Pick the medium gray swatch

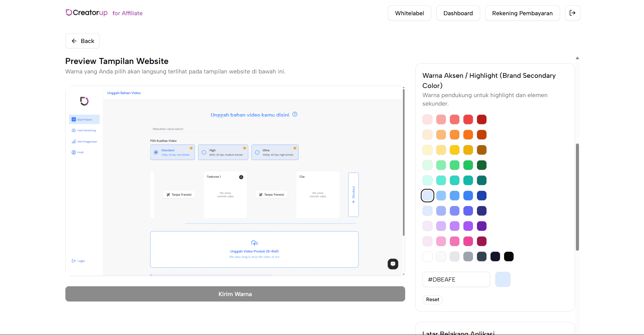point(468,256)
